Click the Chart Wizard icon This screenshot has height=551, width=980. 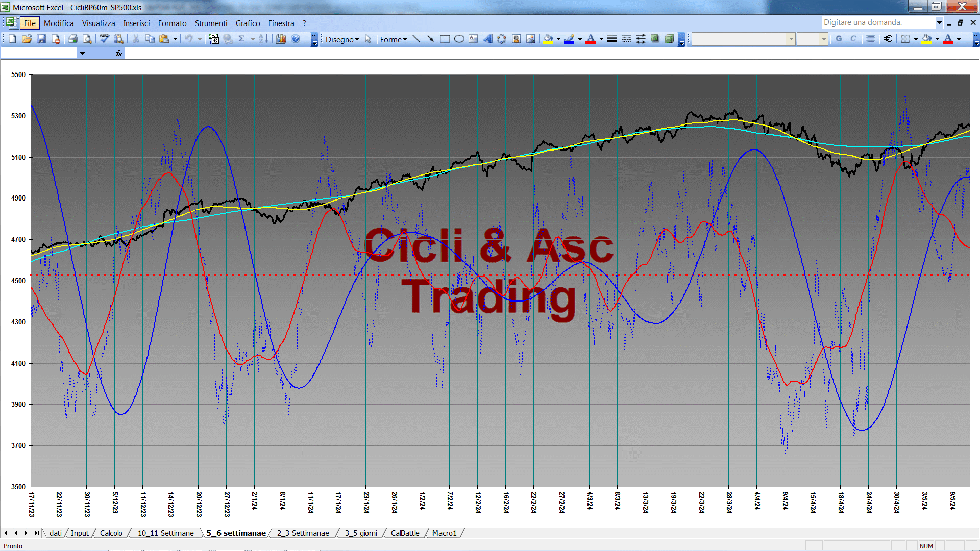pos(281,39)
